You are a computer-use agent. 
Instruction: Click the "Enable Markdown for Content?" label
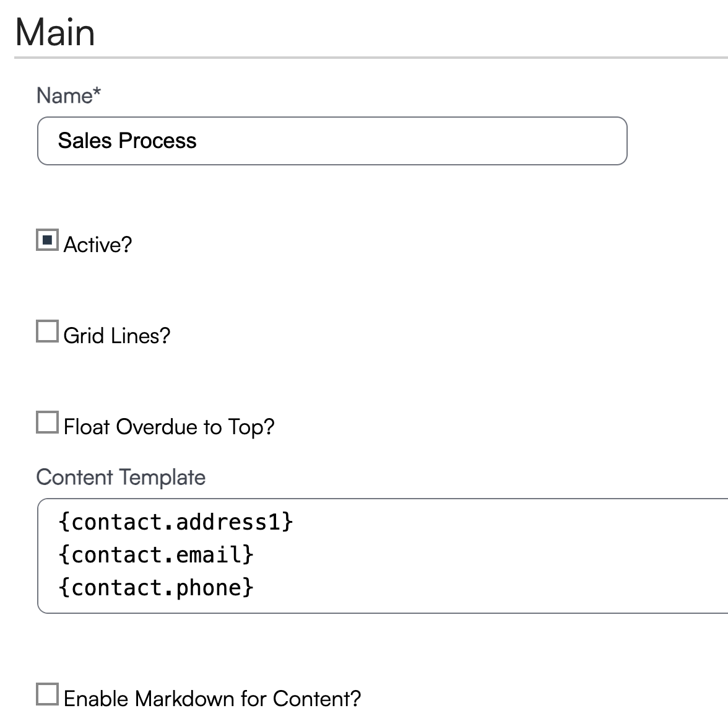(212, 699)
